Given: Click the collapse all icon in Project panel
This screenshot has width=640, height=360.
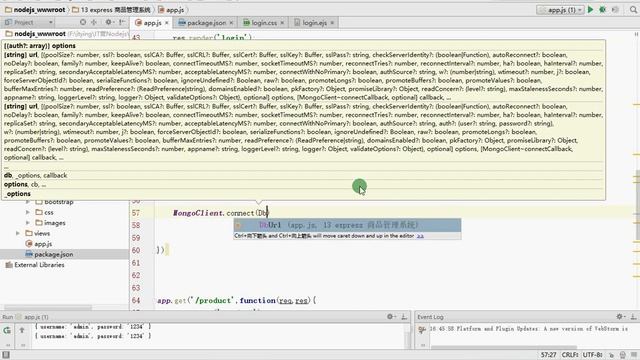Looking at the screenshot, I should pyautogui.click(x=94, y=22).
